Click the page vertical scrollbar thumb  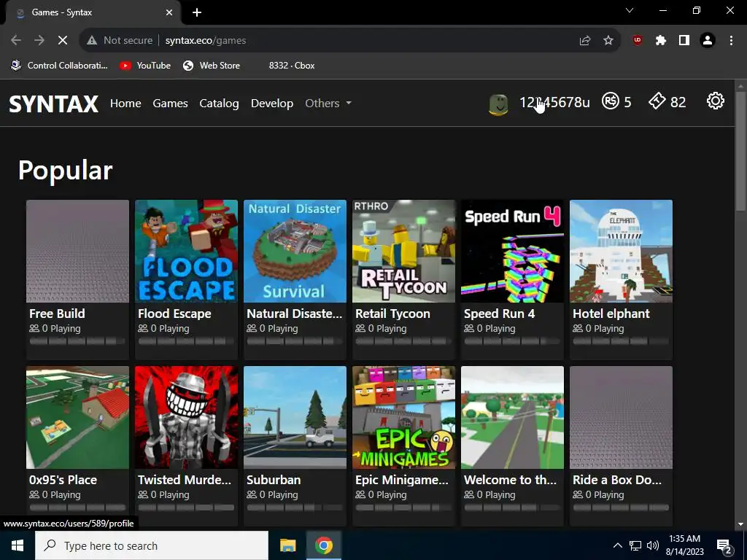coord(740,150)
